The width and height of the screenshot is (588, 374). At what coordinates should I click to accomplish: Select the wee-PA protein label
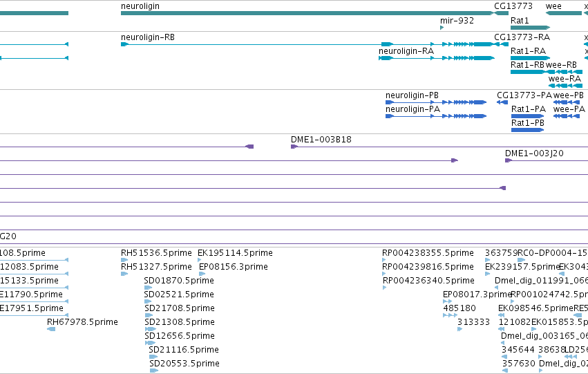pos(569,109)
